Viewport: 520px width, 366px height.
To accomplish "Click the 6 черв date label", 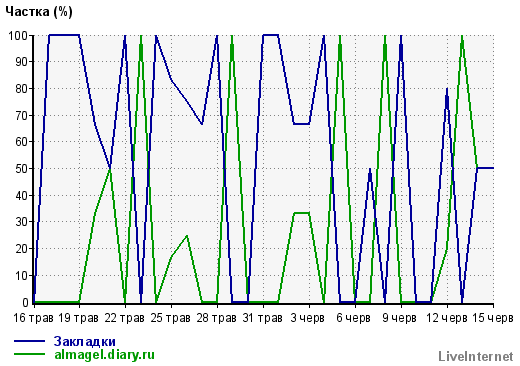I will (x=353, y=318).
